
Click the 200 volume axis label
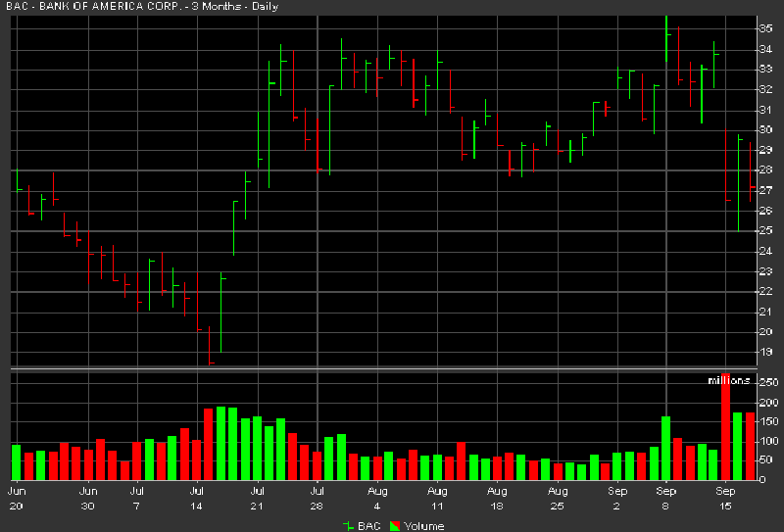tap(768, 403)
